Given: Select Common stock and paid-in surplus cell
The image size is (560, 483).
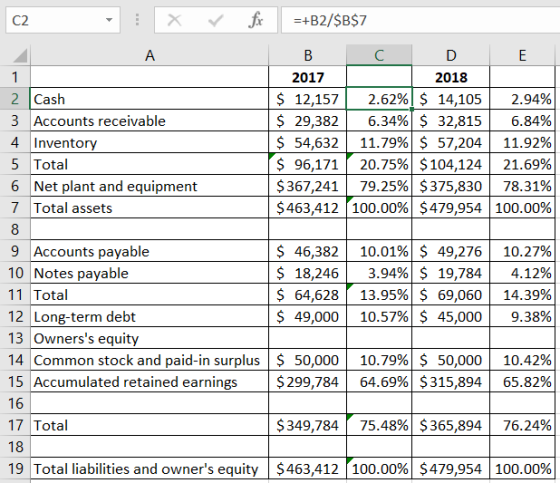Looking at the screenshot, I should coord(149,360).
